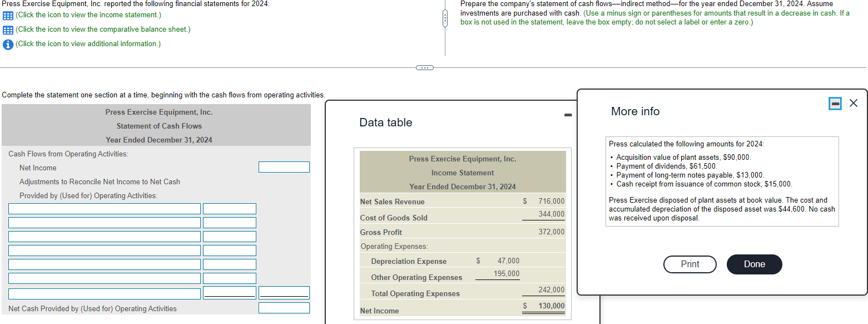
Task: Click to view the income statement link
Action: point(88,15)
